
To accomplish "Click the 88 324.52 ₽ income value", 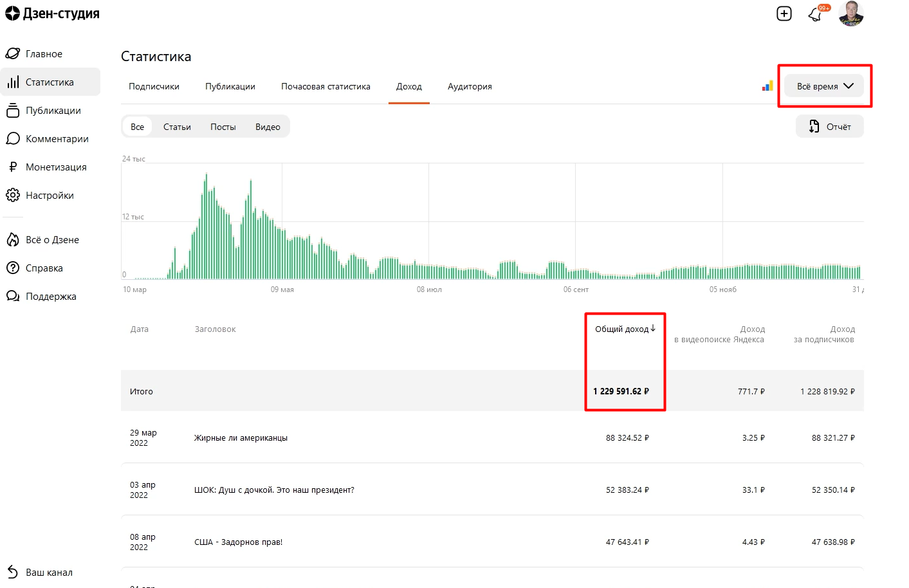I will point(627,437).
